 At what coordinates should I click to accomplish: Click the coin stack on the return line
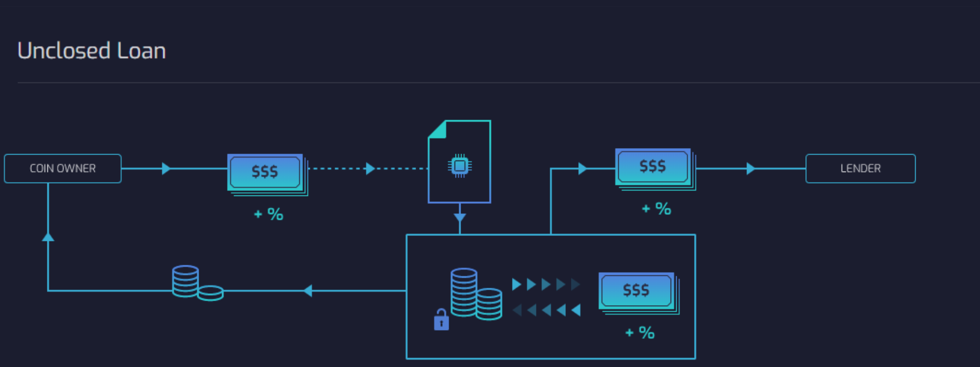(198, 283)
